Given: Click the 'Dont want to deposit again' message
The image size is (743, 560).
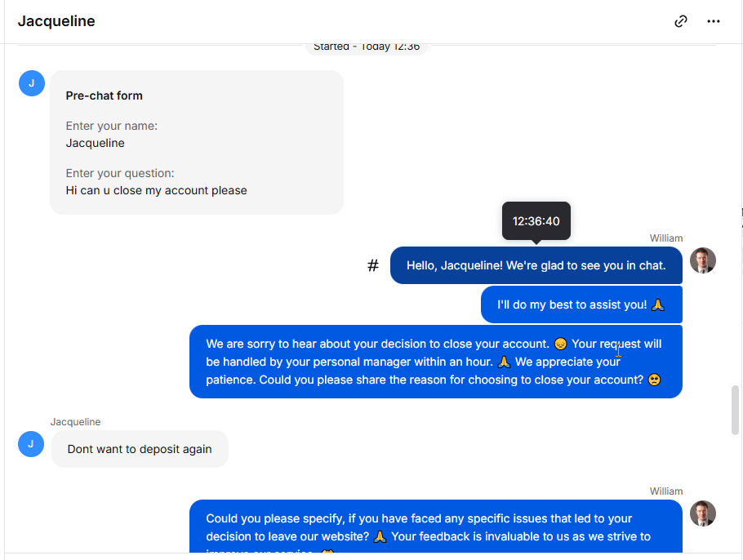Looking at the screenshot, I should point(140,449).
